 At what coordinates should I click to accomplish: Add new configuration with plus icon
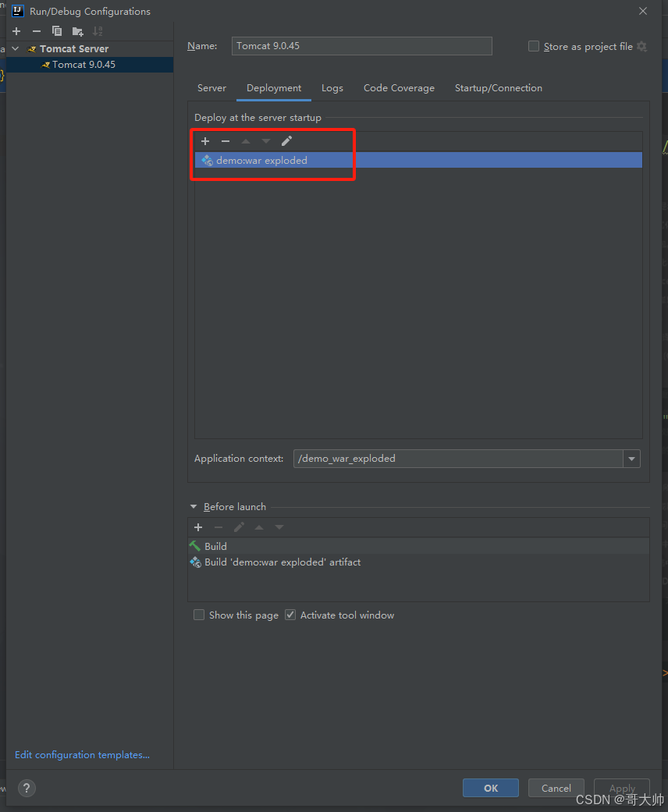(x=16, y=31)
